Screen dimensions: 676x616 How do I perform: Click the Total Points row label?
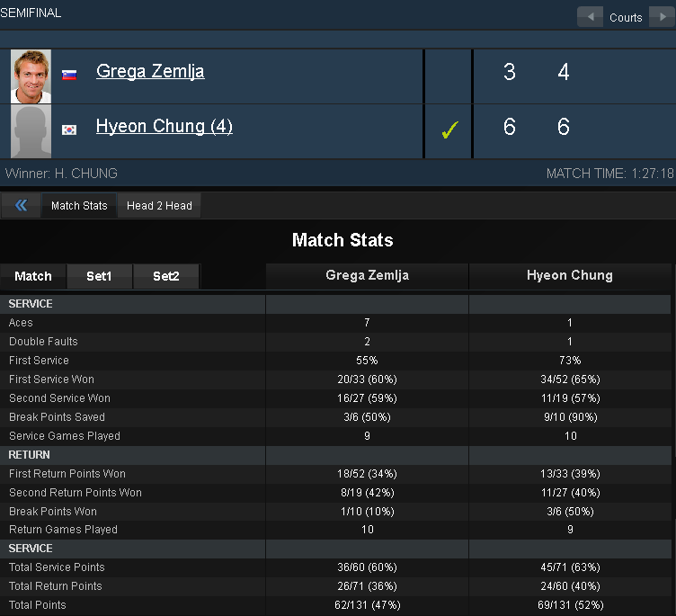coord(38,605)
